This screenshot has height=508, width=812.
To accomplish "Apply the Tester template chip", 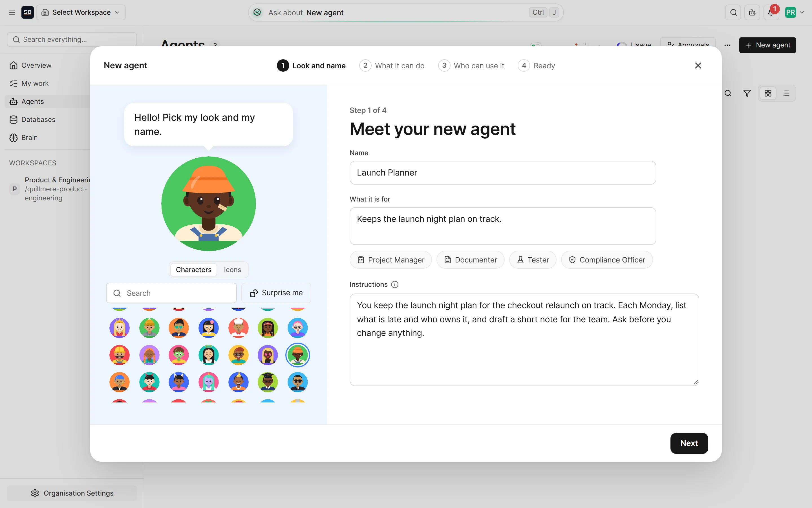I will tap(533, 260).
